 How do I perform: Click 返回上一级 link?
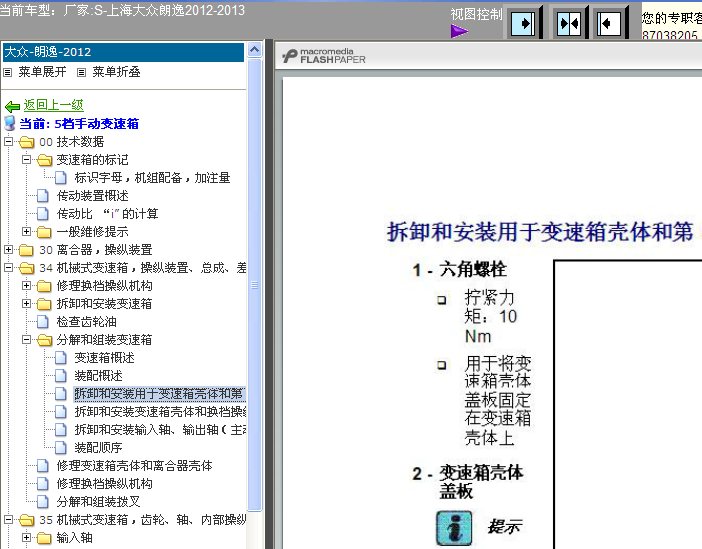coord(54,105)
